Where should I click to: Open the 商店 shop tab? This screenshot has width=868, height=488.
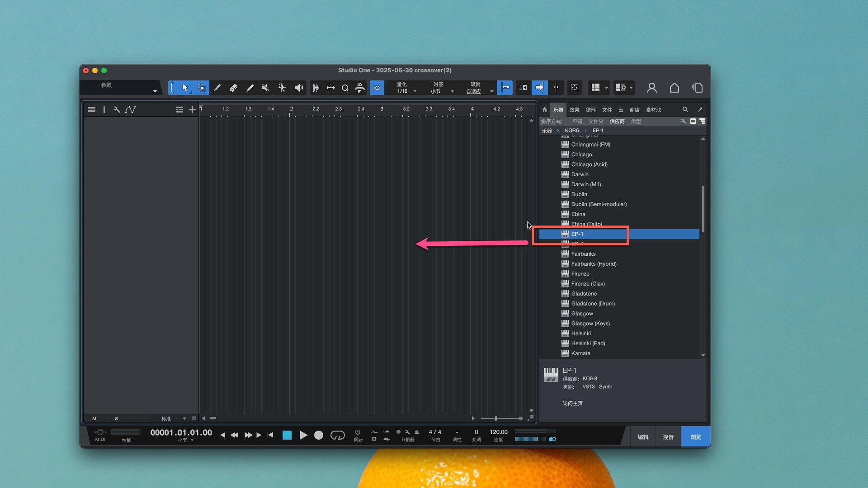tap(635, 110)
